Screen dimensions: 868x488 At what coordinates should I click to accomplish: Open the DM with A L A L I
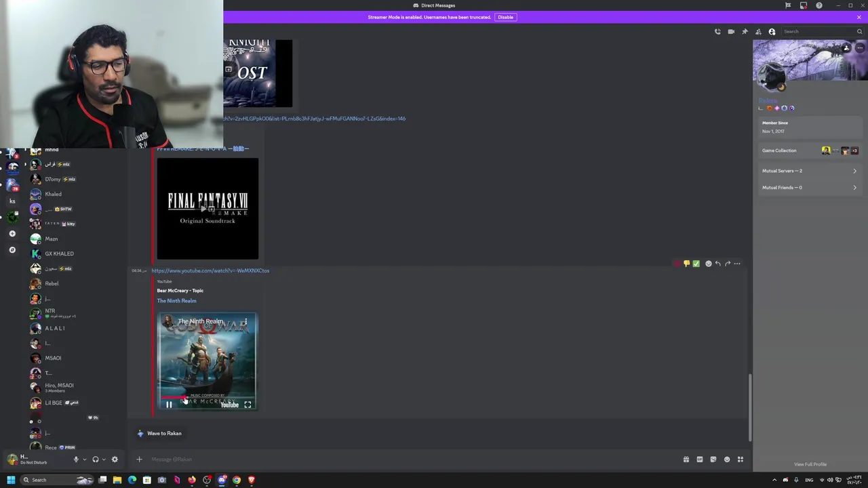[x=75, y=328]
